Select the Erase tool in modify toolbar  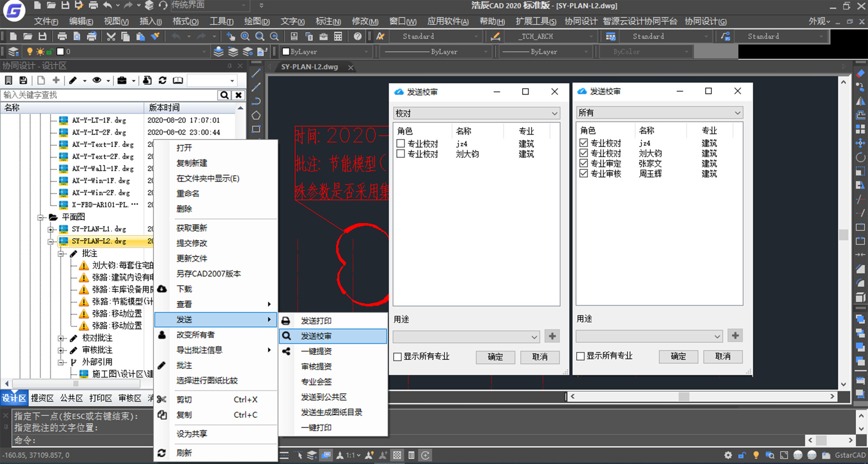(x=860, y=73)
